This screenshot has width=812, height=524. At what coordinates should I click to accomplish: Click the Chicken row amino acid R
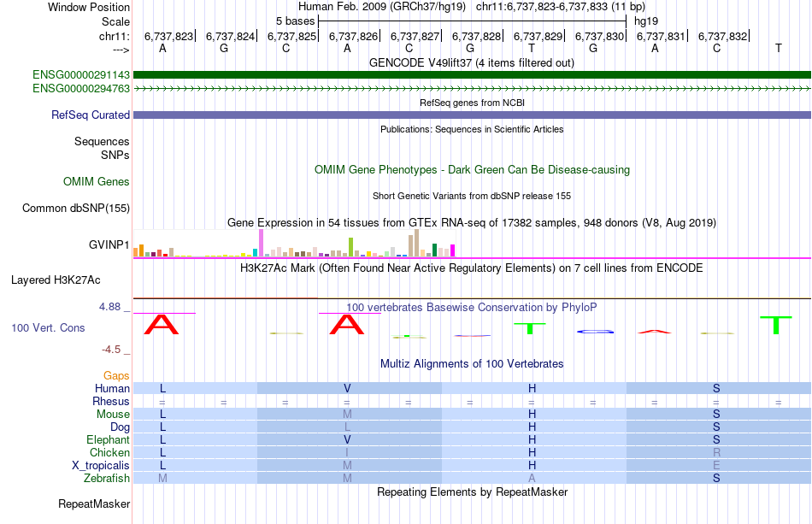717,452
